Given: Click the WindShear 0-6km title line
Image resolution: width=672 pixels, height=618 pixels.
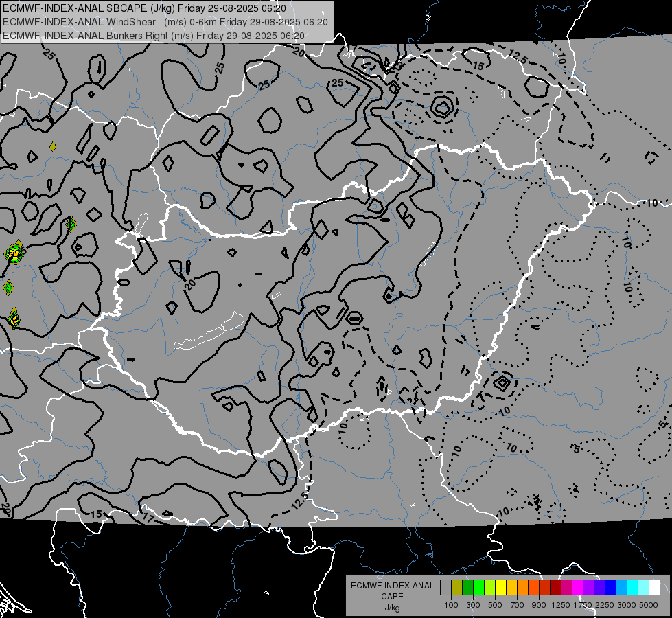Looking at the screenshot, I should tap(165, 22).
